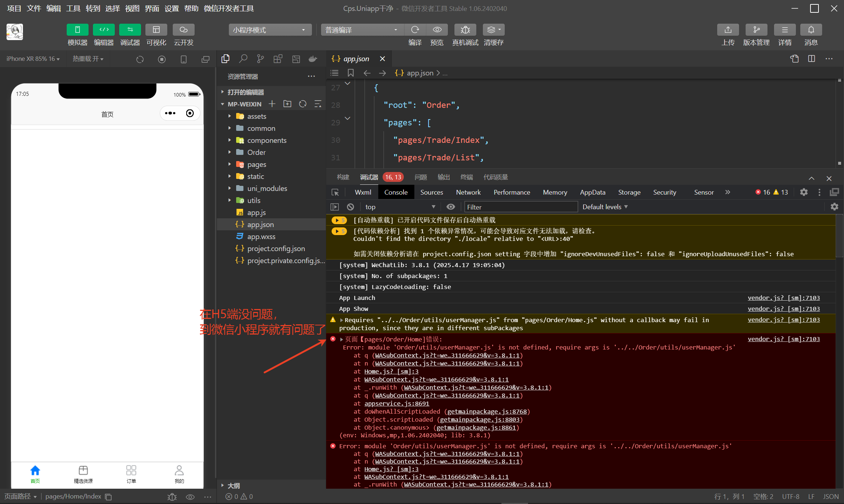844x504 pixels.
Task: Open the 小程序模式 mode dropdown
Action: tap(270, 30)
